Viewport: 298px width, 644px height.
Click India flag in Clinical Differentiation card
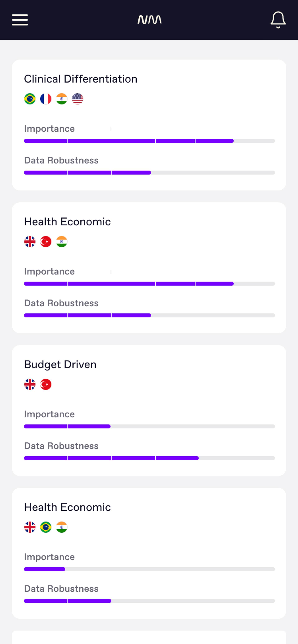[x=62, y=99]
